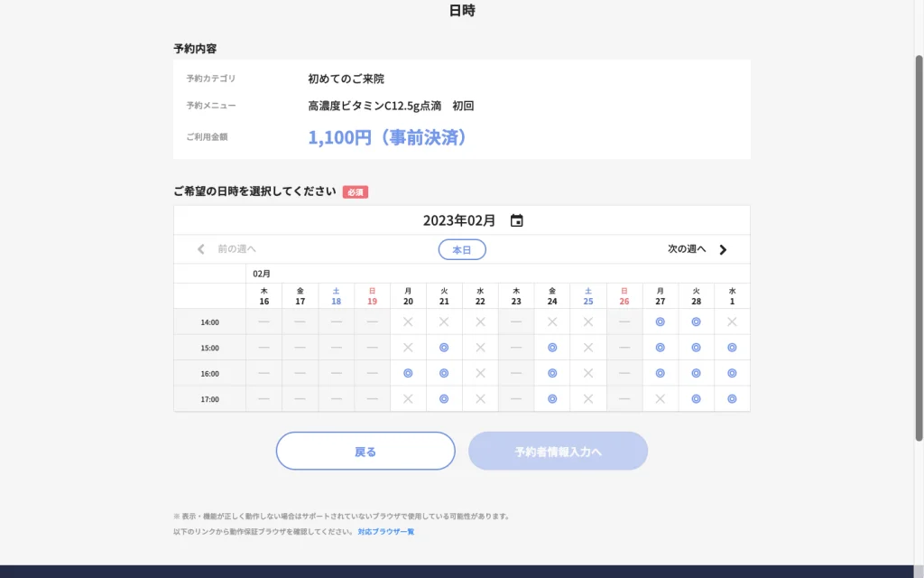Click the unavailable X at 17:00 Monday 27

(660, 398)
